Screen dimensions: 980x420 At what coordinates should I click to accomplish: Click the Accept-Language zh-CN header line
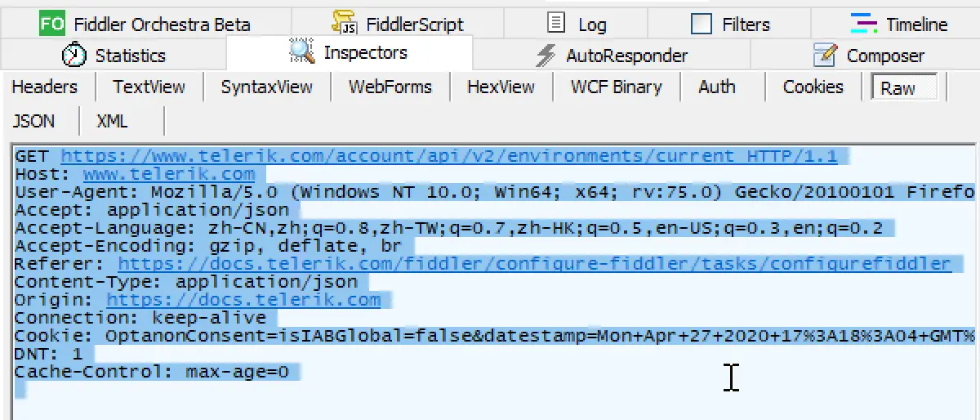coord(448,228)
